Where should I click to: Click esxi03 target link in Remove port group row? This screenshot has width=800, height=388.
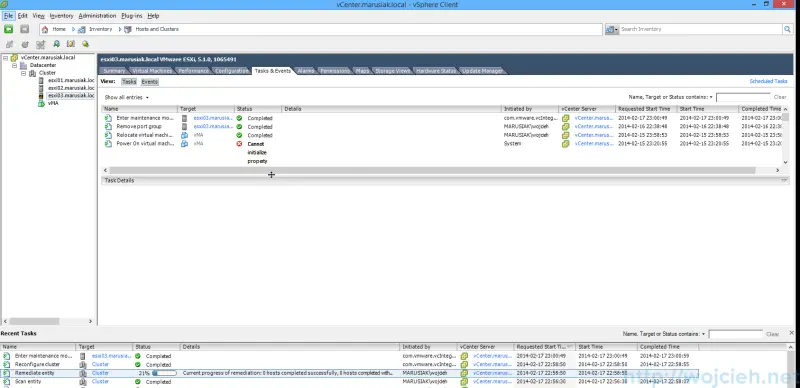point(213,127)
